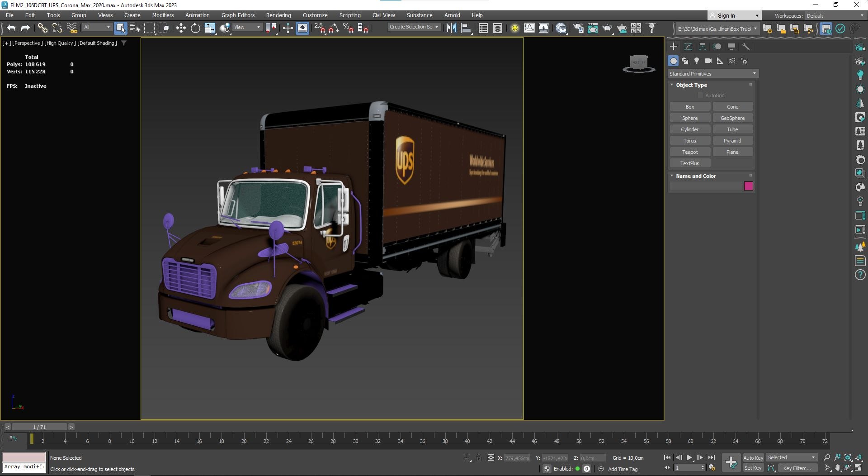Open the Modifiers menu
The height and width of the screenshot is (476, 868).
click(163, 15)
